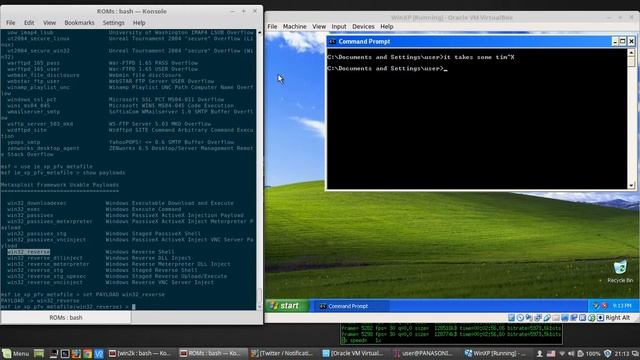Open VirtualBox Help menu
The height and width of the screenshot is (360, 640).
(x=387, y=26)
